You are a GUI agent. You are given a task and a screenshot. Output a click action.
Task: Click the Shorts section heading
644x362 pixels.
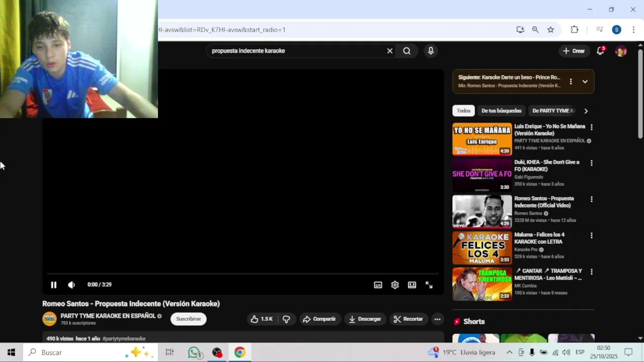[474, 322]
